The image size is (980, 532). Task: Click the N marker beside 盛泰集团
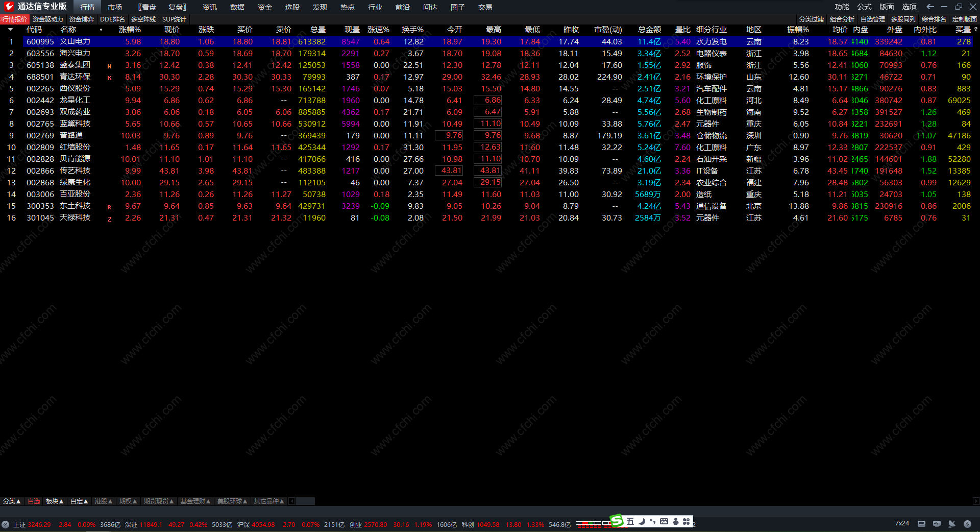point(109,66)
